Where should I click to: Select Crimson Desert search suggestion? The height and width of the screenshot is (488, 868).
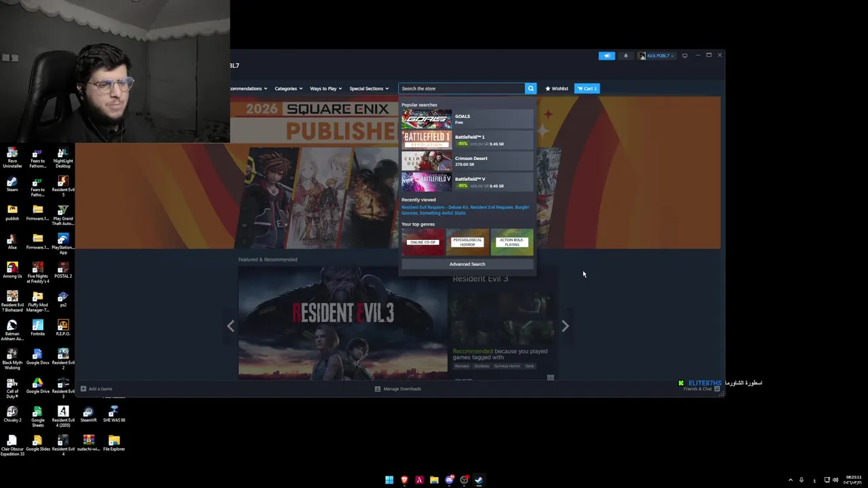click(x=467, y=161)
